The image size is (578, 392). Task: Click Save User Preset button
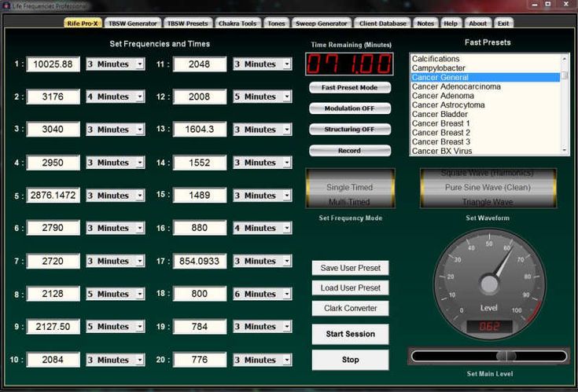pos(350,268)
